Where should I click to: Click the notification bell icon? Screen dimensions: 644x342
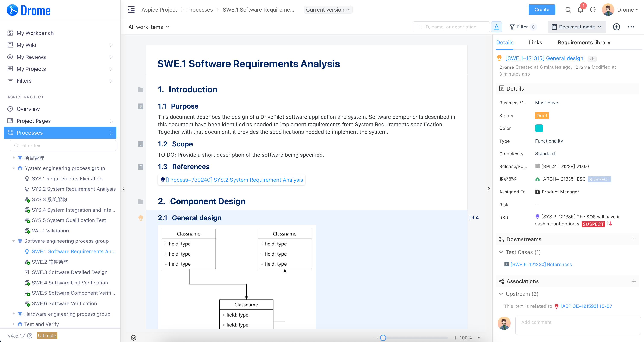[580, 10]
